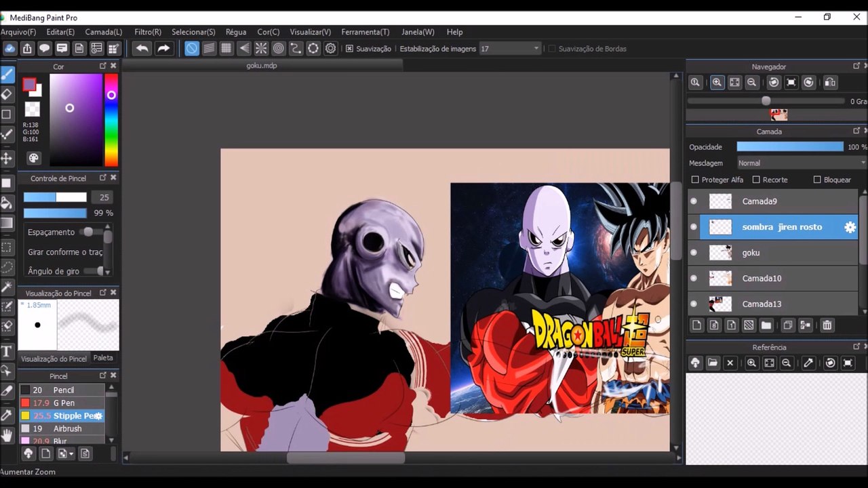Enable the curve snap guide
This screenshot has height=488, width=868.
coord(296,48)
